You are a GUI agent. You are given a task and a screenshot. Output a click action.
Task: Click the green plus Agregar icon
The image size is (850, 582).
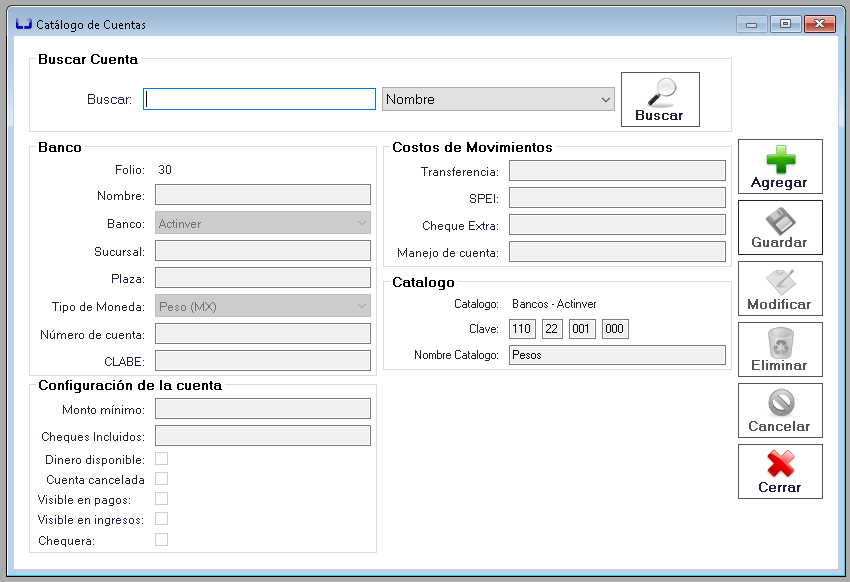pyautogui.click(x=781, y=159)
